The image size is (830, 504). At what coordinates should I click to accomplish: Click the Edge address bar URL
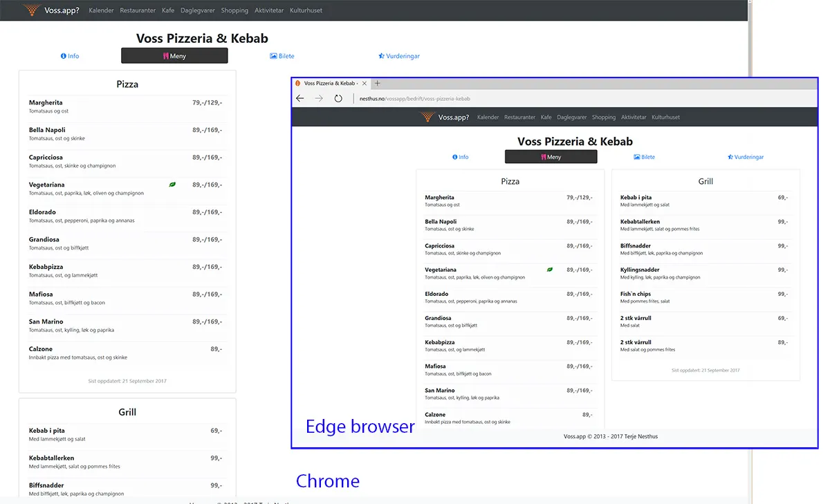coord(415,99)
